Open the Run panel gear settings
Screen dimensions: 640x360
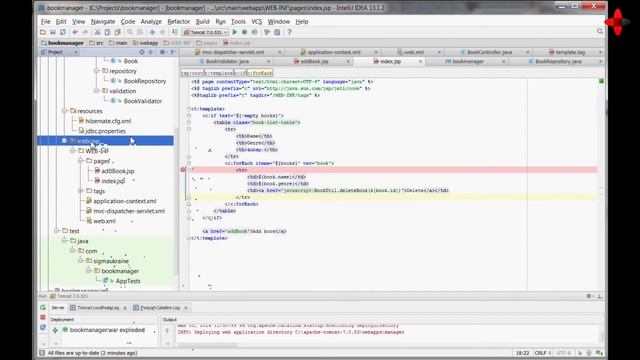tap(589, 296)
